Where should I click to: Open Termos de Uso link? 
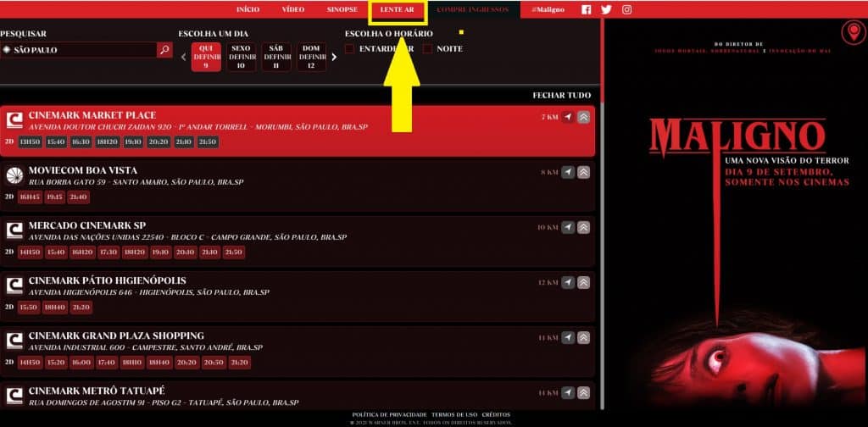click(x=454, y=415)
